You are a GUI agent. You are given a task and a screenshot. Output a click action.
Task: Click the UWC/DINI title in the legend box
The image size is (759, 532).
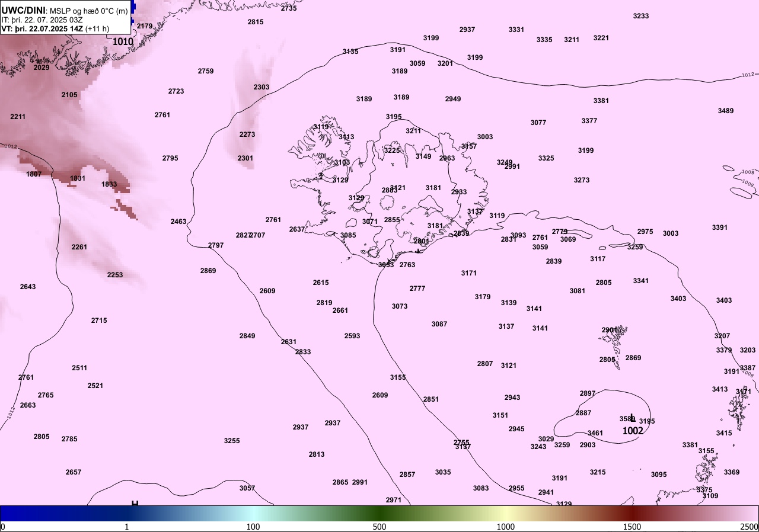coord(24,10)
